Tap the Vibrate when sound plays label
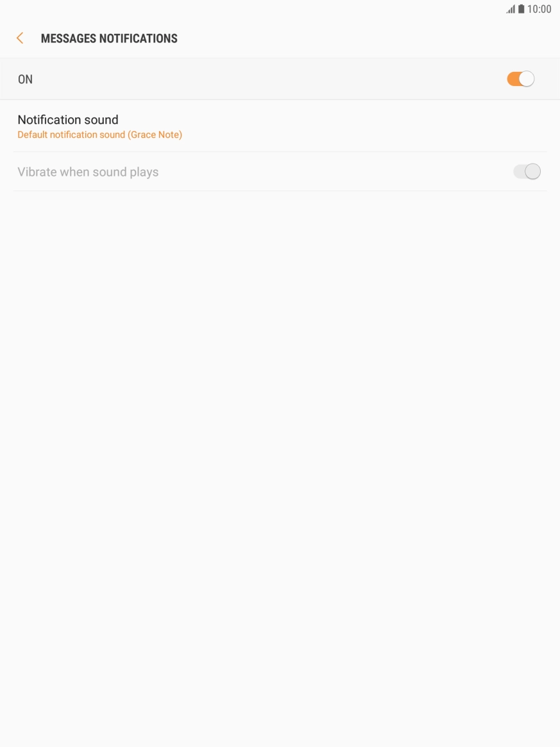This screenshot has height=747, width=560. coord(88,172)
